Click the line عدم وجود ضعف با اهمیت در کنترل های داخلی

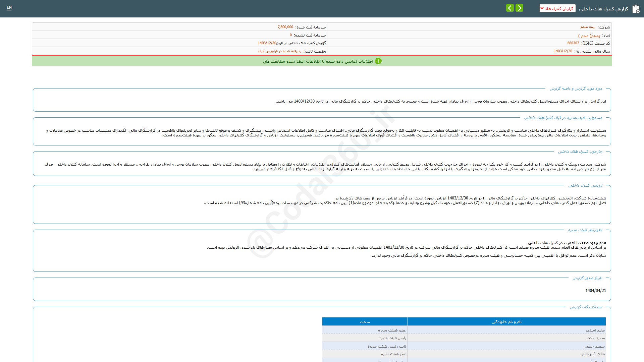click(x=567, y=243)
